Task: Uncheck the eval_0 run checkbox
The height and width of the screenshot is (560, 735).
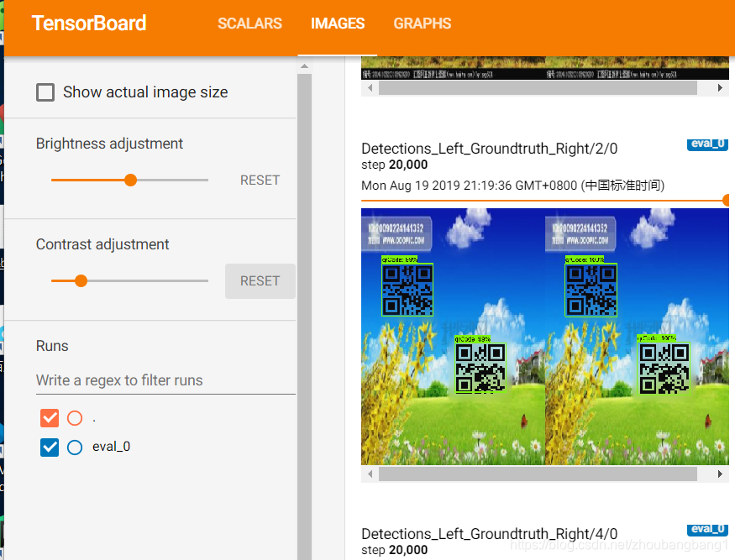Action: tap(50, 447)
